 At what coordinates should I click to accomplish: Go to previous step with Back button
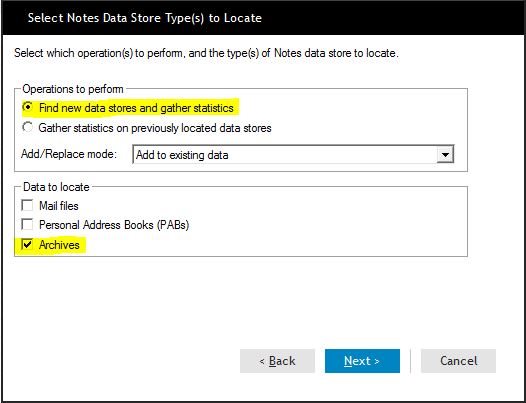[277, 361]
